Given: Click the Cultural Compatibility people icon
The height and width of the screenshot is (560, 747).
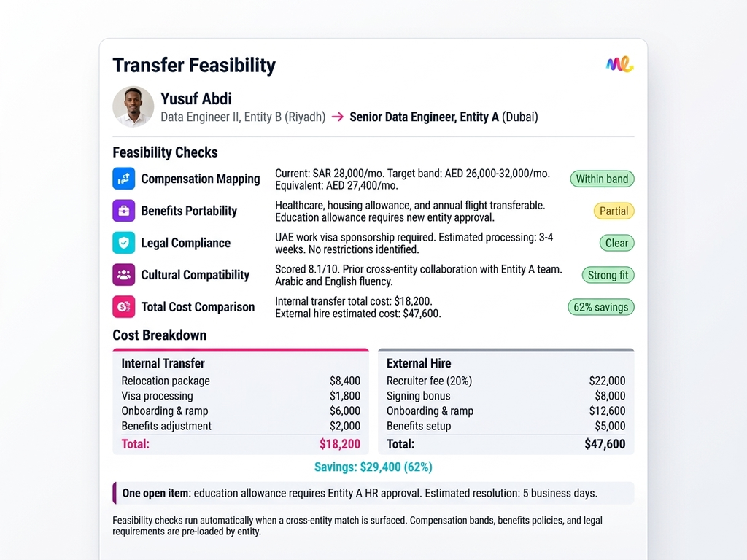Looking at the screenshot, I should (x=123, y=275).
